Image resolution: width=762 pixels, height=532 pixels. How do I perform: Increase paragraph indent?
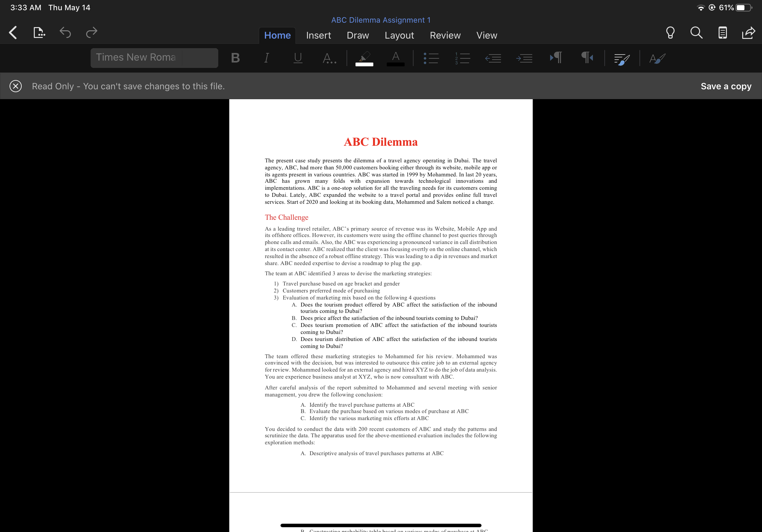point(524,58)
